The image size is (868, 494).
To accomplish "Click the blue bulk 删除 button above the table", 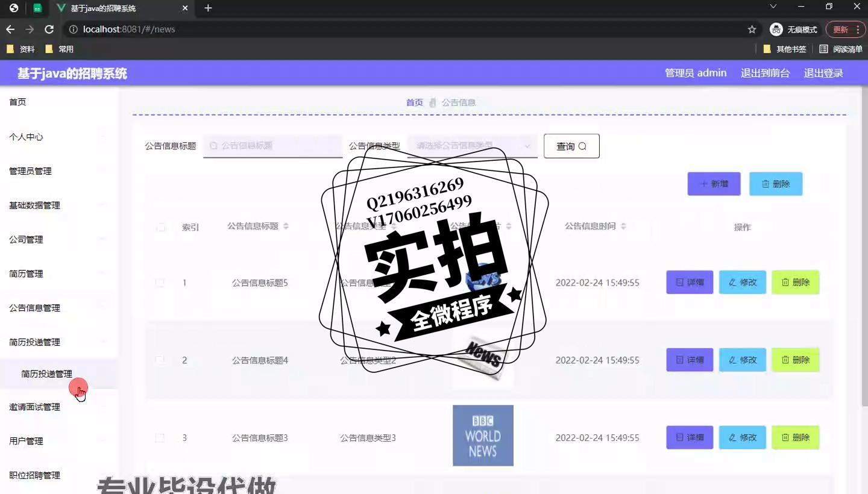I will coord(776,184).
